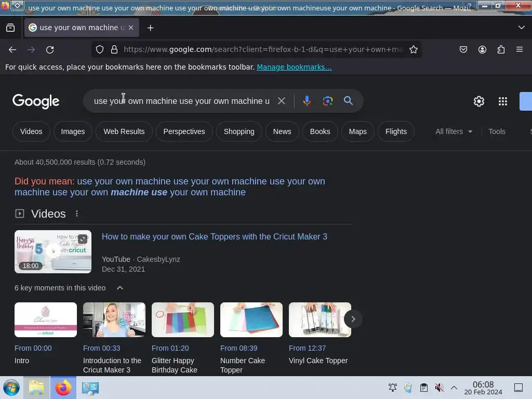Select the Books filter chip

point(320,131)
